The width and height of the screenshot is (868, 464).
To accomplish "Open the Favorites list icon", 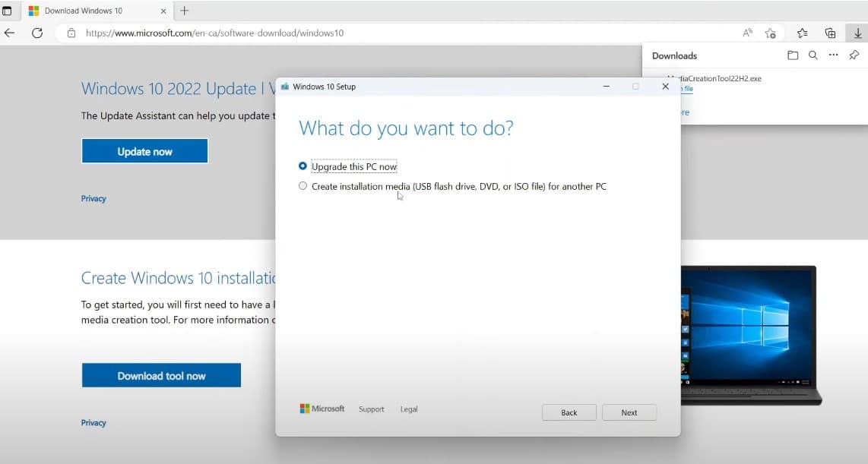I will [803, 33].
